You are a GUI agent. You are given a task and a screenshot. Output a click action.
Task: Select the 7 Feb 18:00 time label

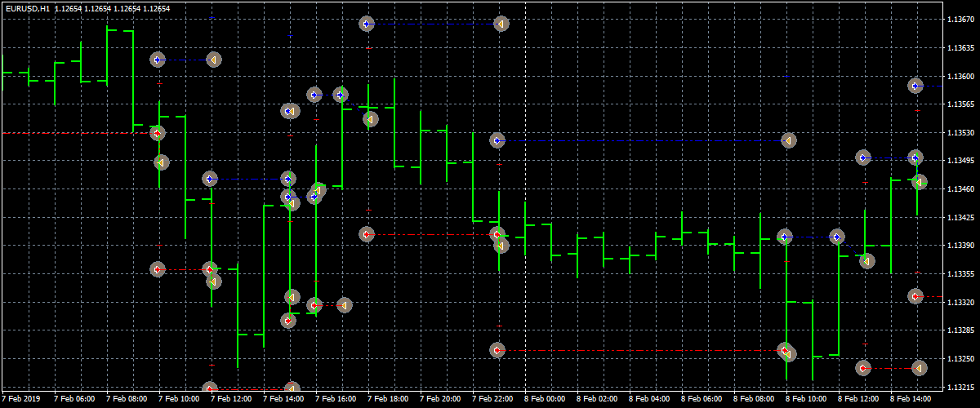coord(389,400)
